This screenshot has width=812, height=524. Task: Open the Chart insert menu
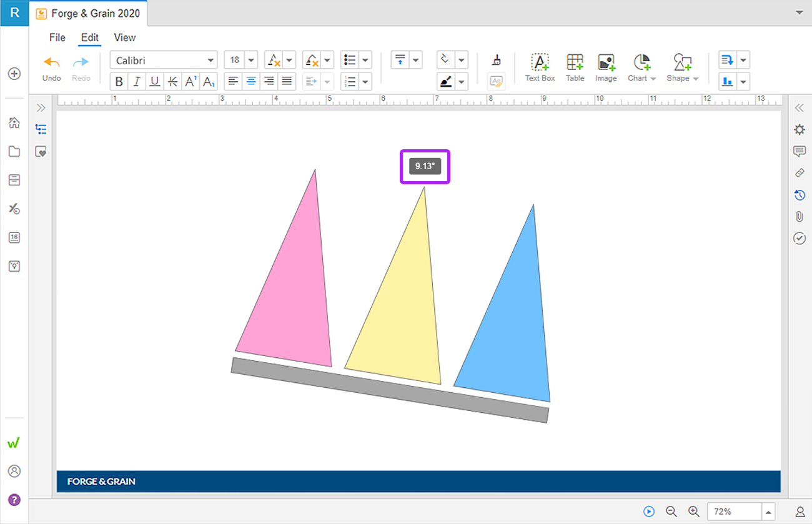click(x=641, y=67)
